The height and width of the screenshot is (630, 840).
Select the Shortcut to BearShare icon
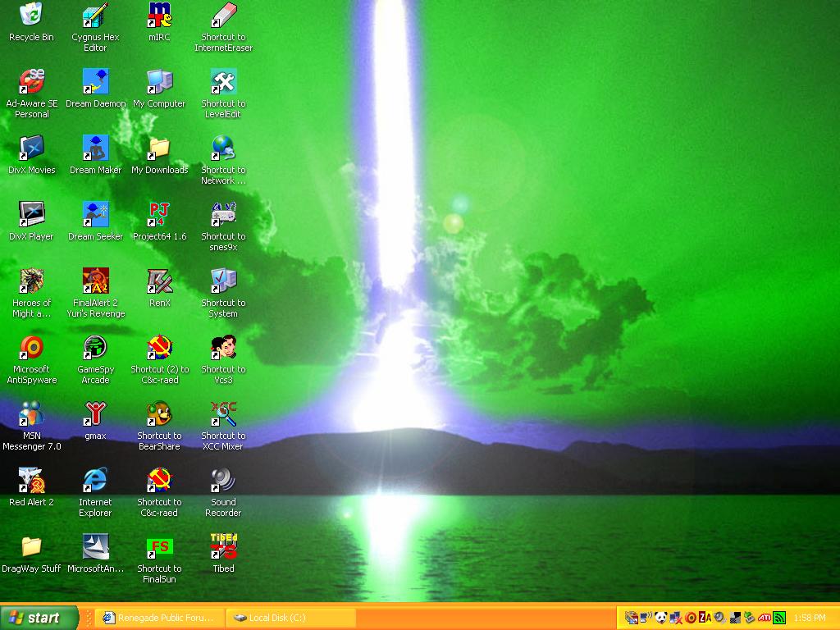(159, 414)
